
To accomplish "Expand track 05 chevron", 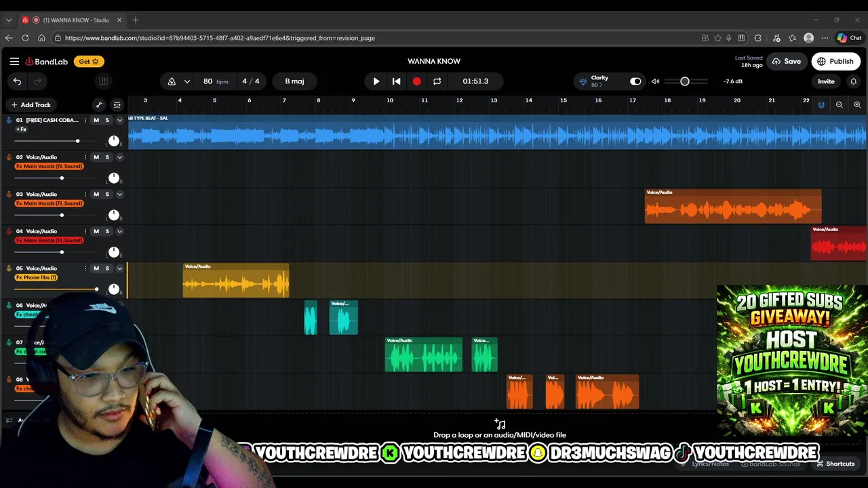I will point(119,268).
